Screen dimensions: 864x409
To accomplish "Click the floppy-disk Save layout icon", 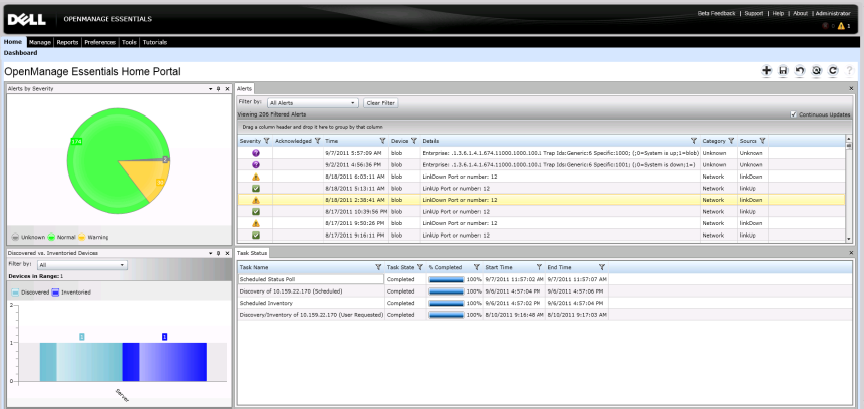I will click(x=783, y=71).
